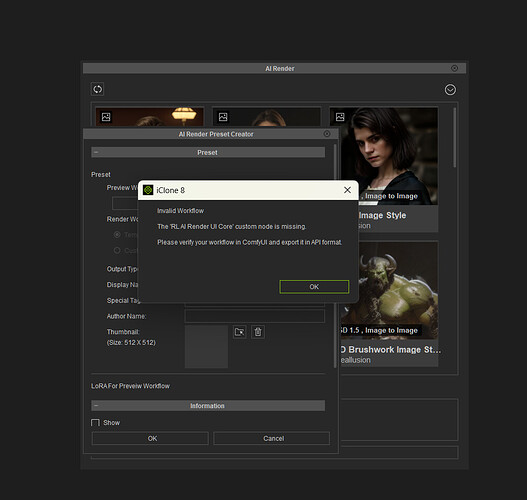Image resolution: width=527 pixels, height=500 pixels.
Task: Click image icon on the second preset thumbnail
Action: [223, 117]
